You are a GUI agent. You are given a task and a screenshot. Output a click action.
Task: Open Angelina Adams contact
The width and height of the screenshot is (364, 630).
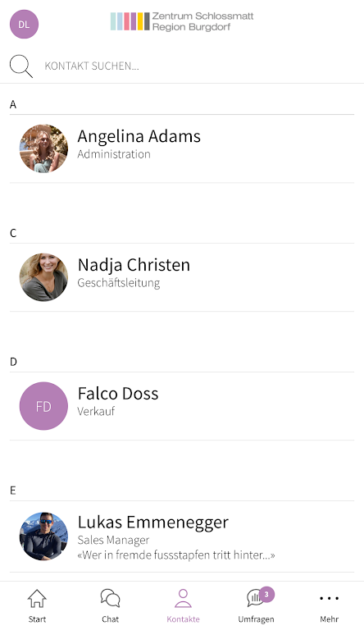(x=182, y=148)
